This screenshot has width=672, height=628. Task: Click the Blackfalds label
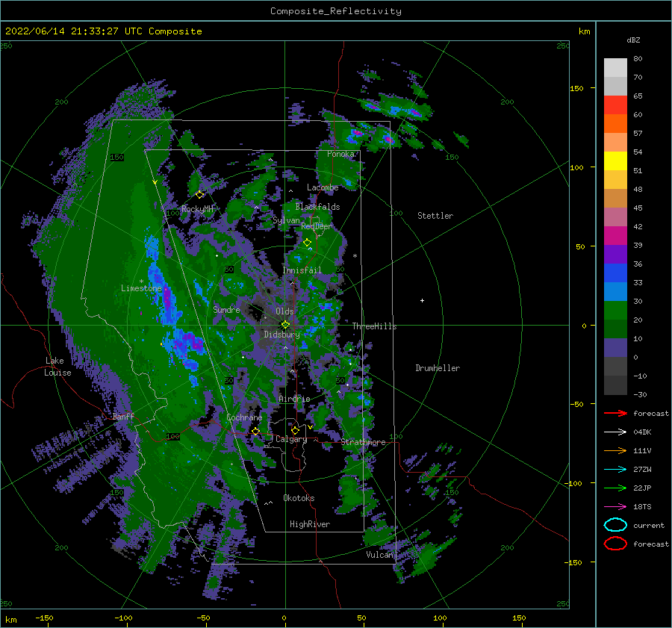(x=317, y=207)
